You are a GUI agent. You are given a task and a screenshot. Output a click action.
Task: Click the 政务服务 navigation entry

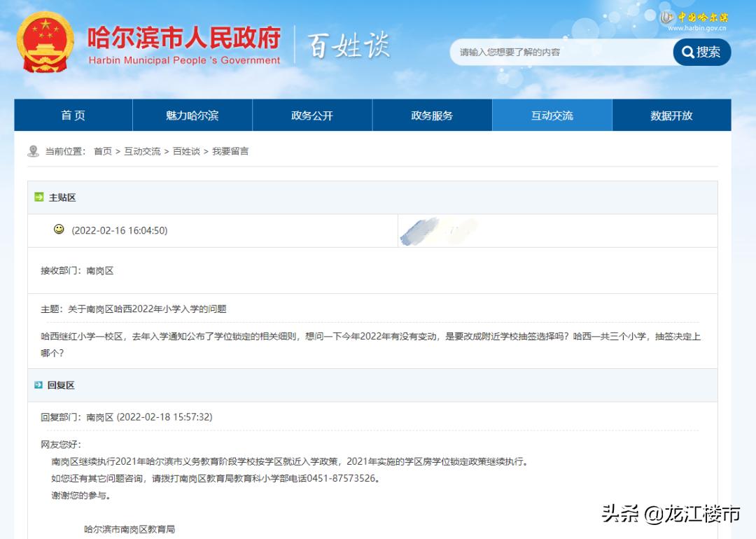(x=432, y=115)
